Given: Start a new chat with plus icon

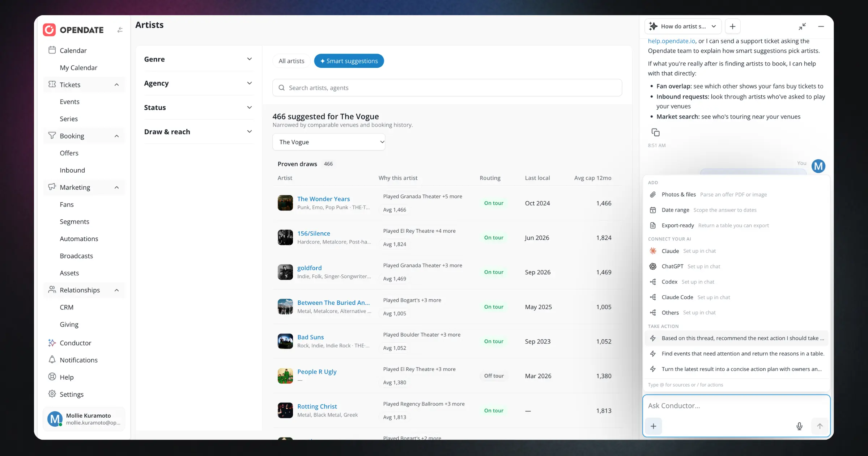Looking at the screenshot, I should tap(732, 26).
